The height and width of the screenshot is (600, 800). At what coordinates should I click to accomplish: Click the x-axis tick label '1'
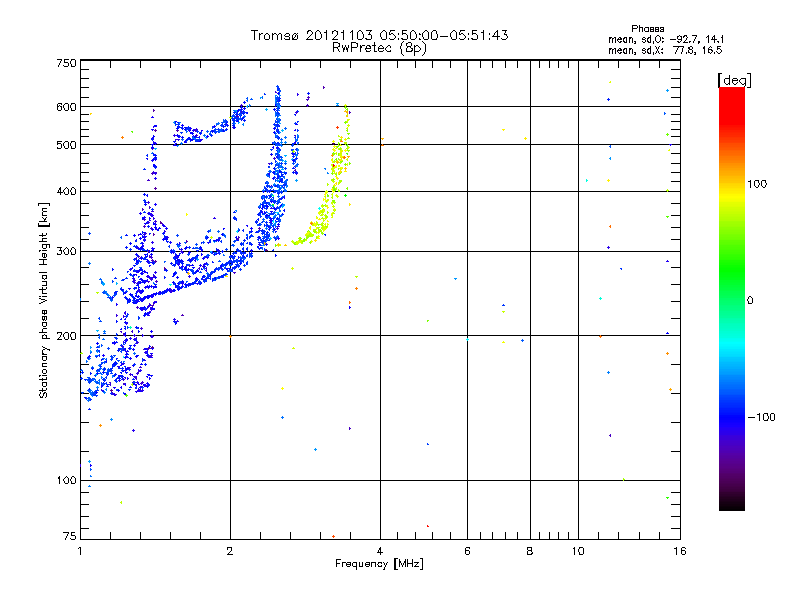pos(80,551)
